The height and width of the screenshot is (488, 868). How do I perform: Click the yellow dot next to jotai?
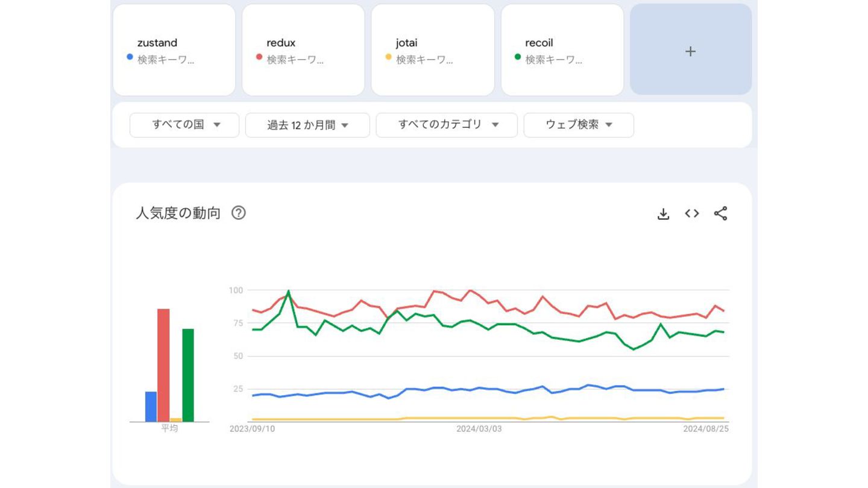pyautogui.click(x=388, y=57)
